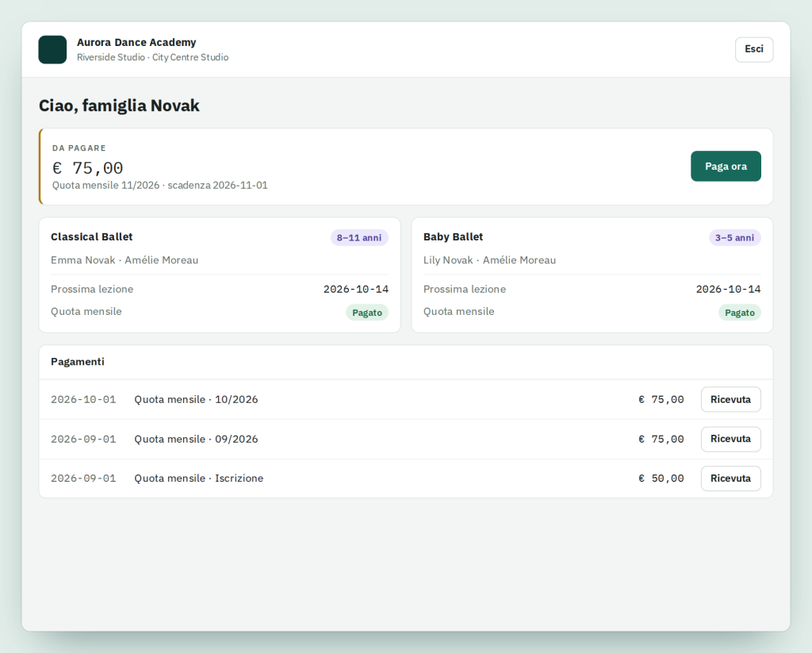The image size is (812, 653).
Task: Click the Aurora Dance Academy logo square
Action: pyautogui.click(x=52, y=50)
